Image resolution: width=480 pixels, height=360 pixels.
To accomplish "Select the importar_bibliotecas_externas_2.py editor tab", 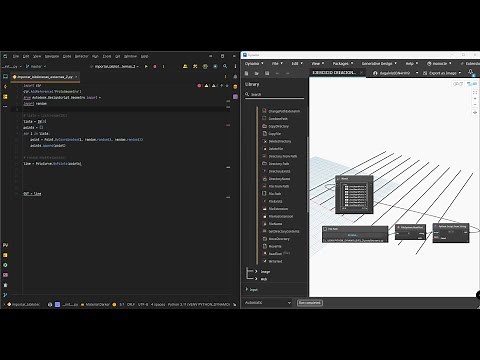I will 45,77.
